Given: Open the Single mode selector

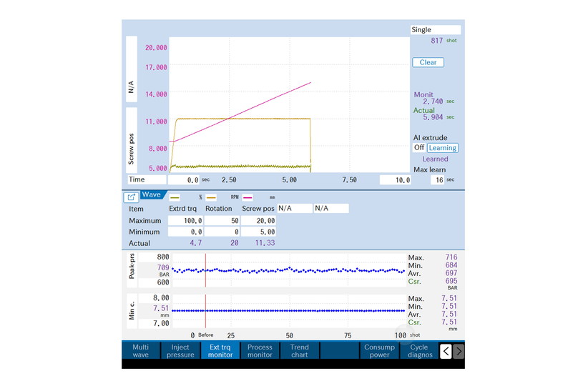Looking at the screenshot, I should (x=435, y=30).
